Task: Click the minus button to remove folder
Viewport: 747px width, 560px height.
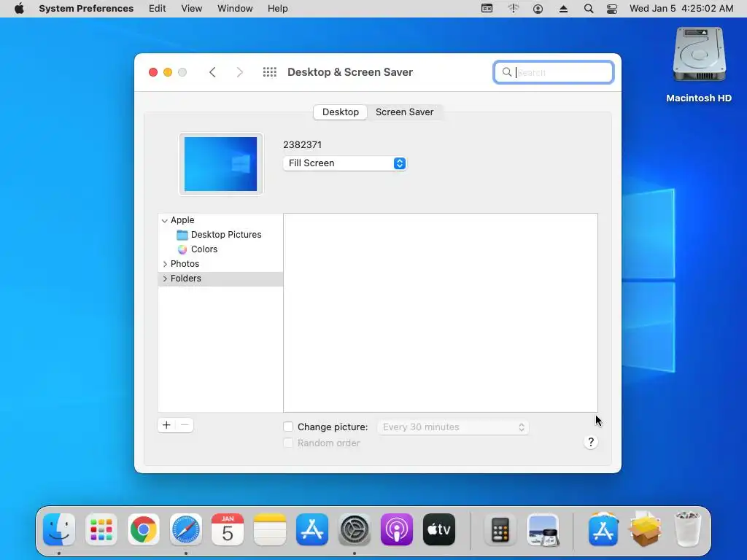Action: coord(185,425)
